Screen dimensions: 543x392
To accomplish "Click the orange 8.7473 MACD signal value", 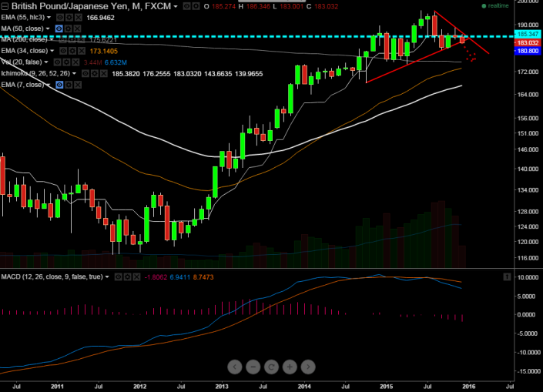I will point(203,277).
